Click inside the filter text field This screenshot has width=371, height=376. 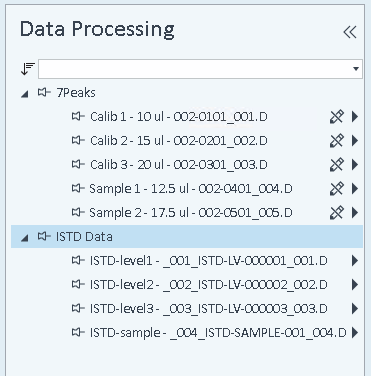point(195,69)
